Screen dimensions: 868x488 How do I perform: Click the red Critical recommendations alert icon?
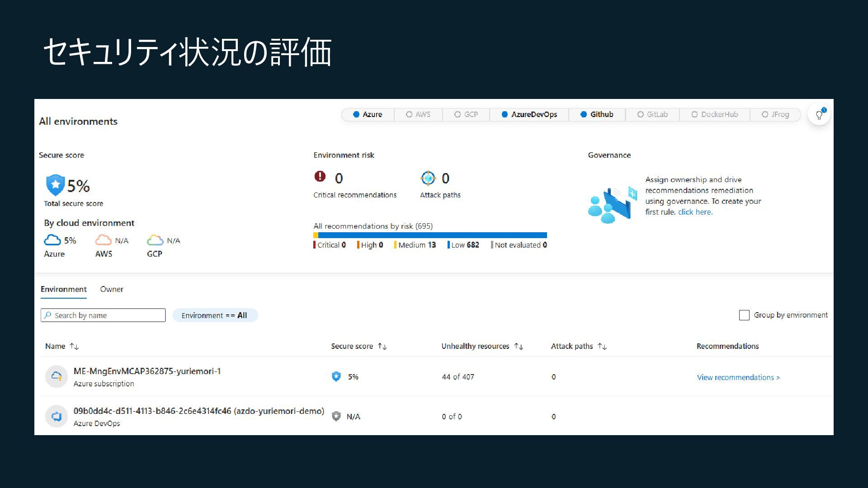(320, 176)
